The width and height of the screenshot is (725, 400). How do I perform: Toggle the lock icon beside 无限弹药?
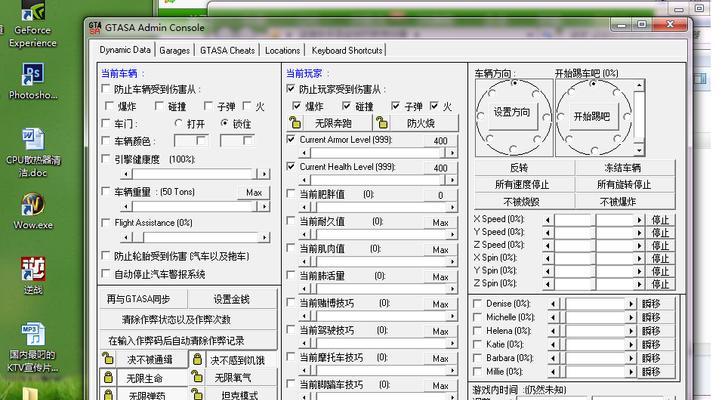(x=108, y=394)
